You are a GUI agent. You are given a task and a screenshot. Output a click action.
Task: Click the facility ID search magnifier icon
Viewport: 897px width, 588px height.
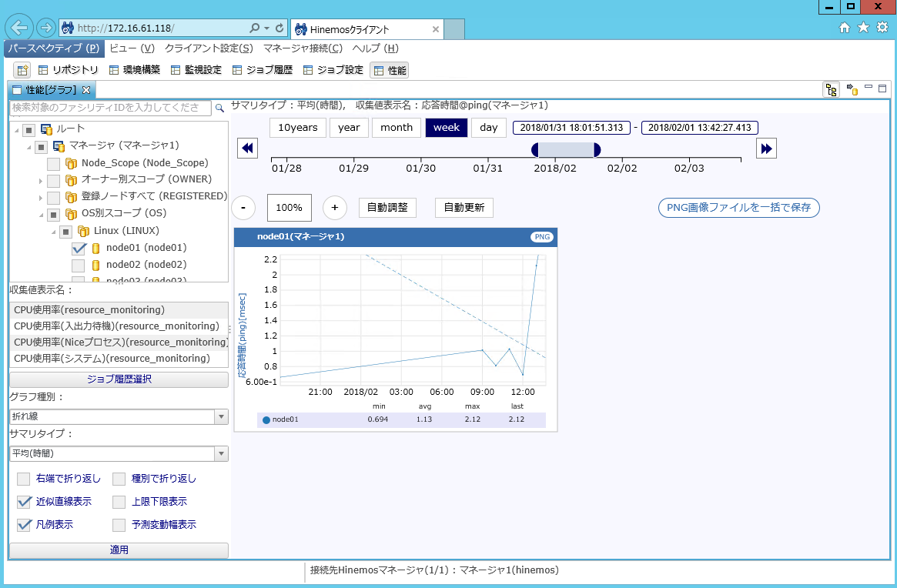(x=219, y=106)
